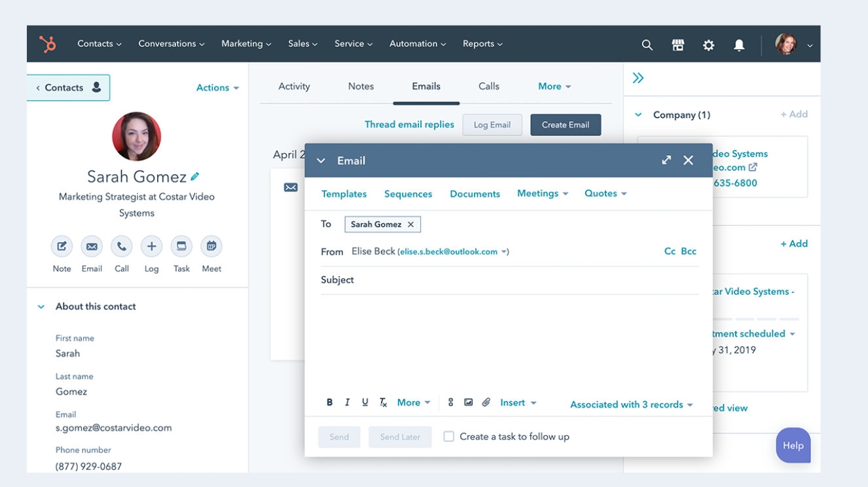Open the Quotes dropdown in composer
Image resolution: width=868 pixels, height=487 pixels.
[x=606, y=194]
